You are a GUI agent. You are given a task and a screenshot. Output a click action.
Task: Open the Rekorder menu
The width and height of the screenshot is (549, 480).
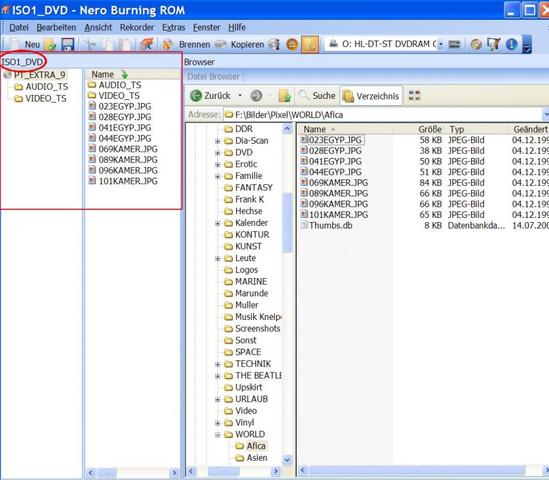137,27
